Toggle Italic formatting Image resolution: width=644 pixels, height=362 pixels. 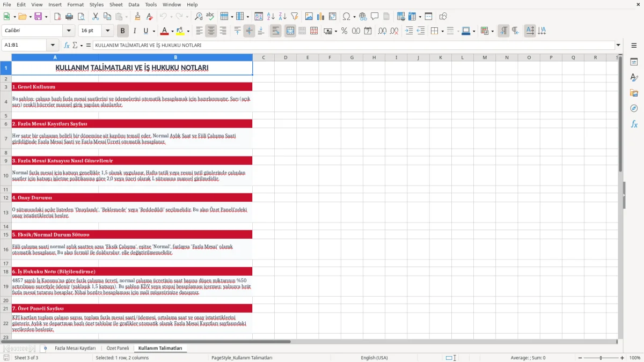[134, 31]
